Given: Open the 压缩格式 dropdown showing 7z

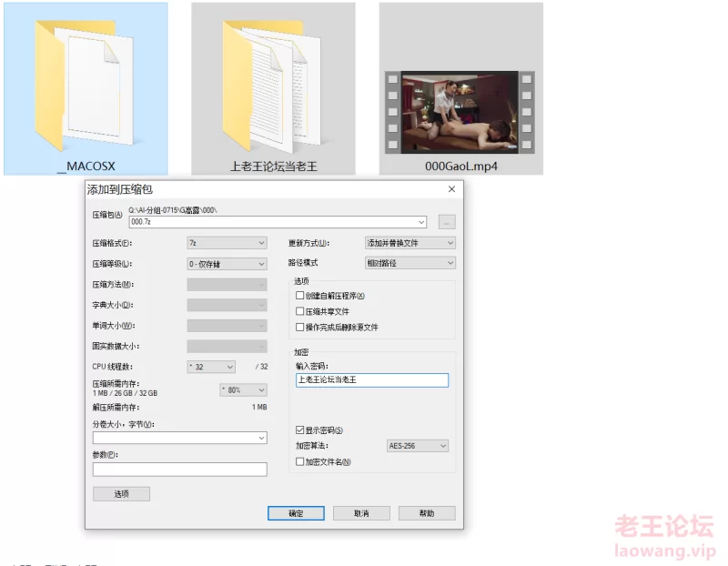Looking at the screenshot, I should click(227, 243).
